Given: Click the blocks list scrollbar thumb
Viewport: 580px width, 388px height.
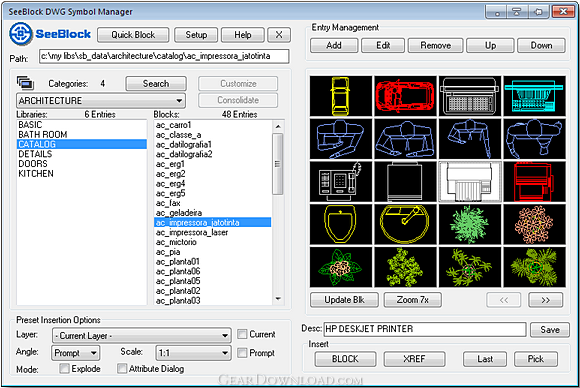Looking at the screenshot, I should (x=278, y=164).
